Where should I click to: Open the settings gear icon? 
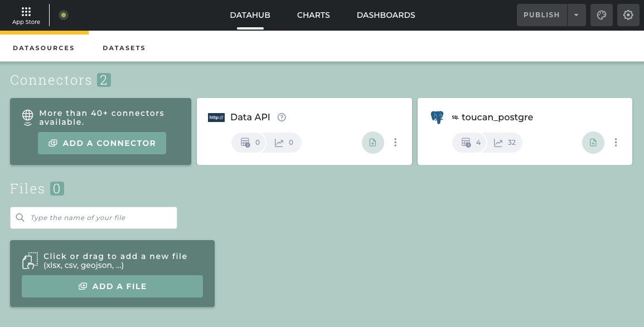point(628,15)
